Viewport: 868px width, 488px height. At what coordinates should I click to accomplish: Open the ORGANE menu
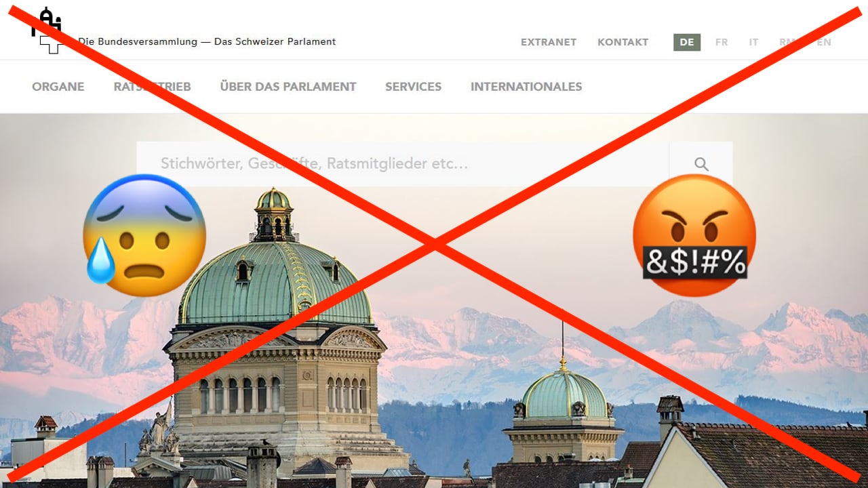click(58, 87)
